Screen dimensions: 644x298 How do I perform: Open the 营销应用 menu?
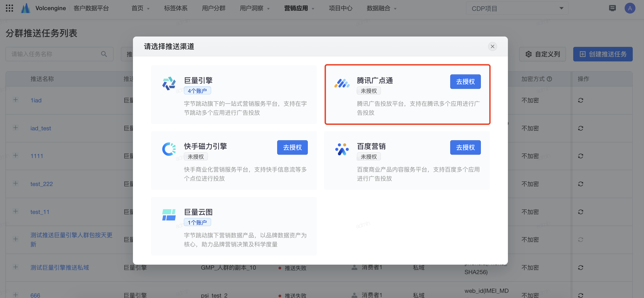point(299,8)
